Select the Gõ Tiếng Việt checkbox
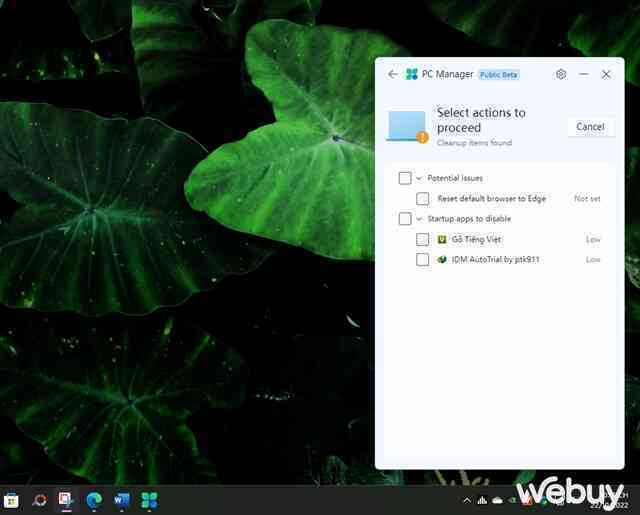This screenshot has width=640, height=515. (x=422, y=239)
